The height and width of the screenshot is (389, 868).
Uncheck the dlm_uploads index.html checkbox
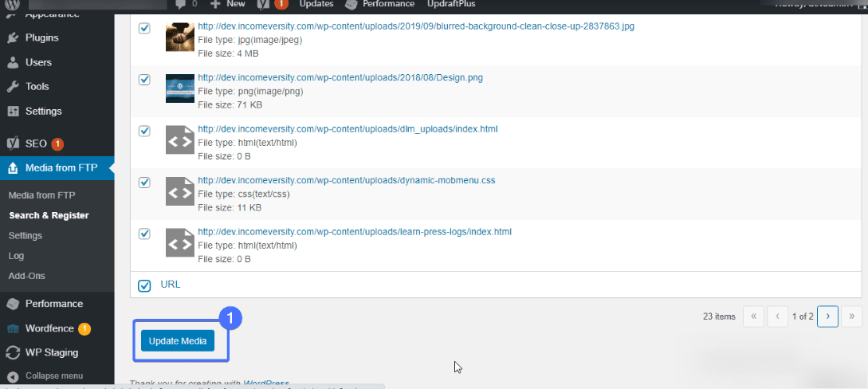click(x=144, y=132)
